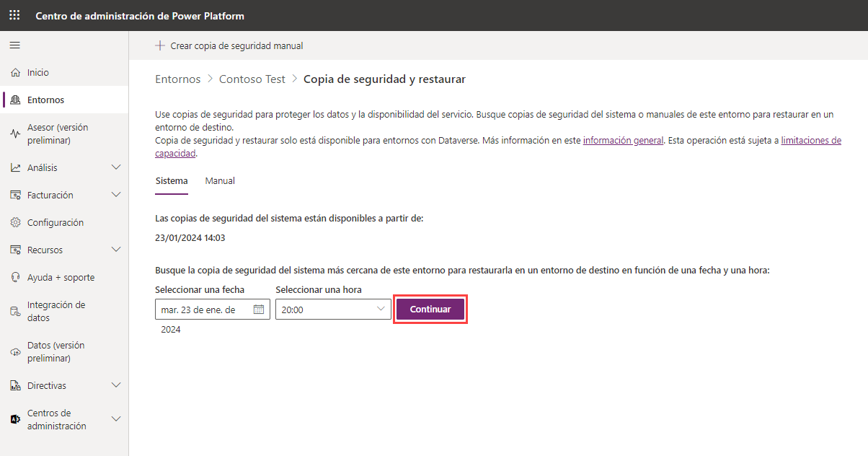Open Configuración in sidebar
The width and height of the screenshot is (868, 456).
point(64,223)
